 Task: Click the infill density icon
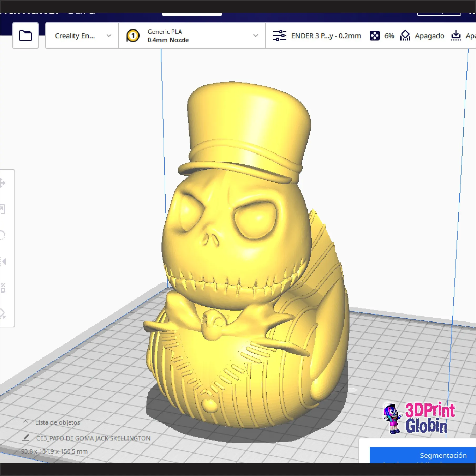point(375,36)
